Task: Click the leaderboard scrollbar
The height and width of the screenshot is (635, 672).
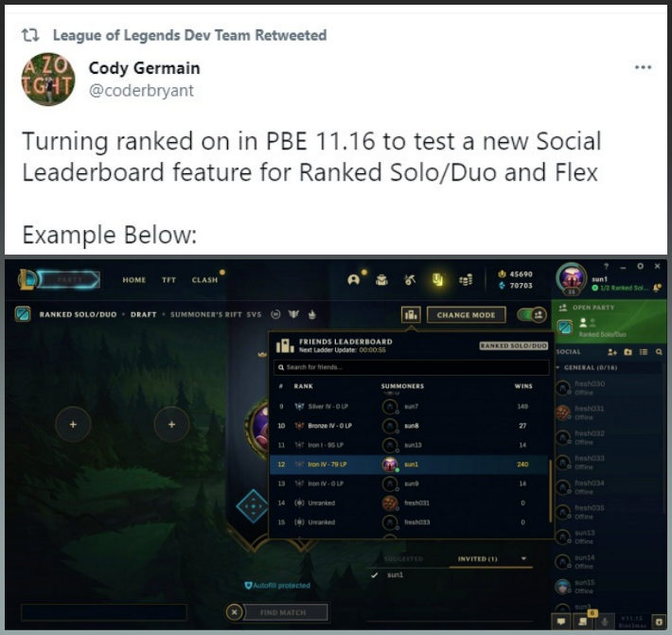Action: (550, 490)
